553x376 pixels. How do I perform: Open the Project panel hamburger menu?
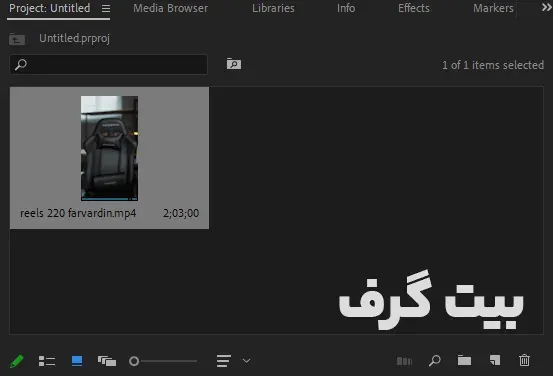pos(106,8)
